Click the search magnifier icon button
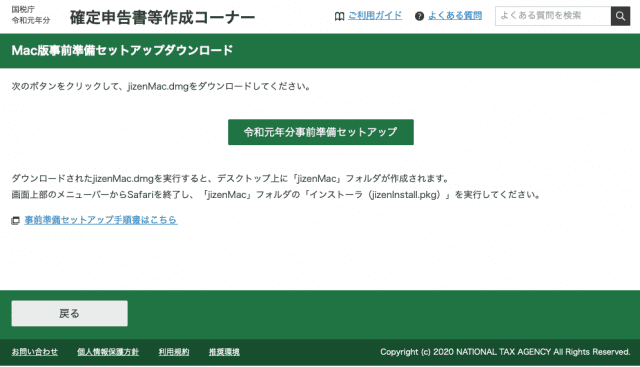The width and height of the screenshot is (640, 367). [x=620, y=16]
